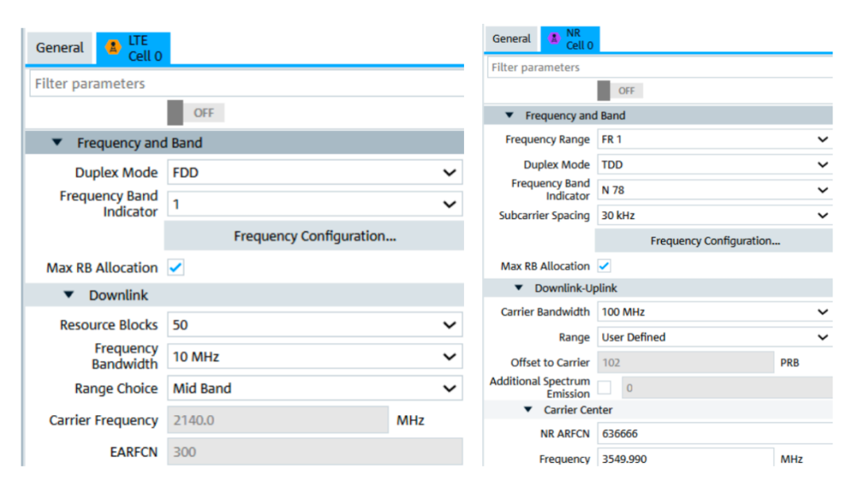Collapse the Carrier Center section
The width and height of the screenshot is (858, 504).
[x=528, y=410]
